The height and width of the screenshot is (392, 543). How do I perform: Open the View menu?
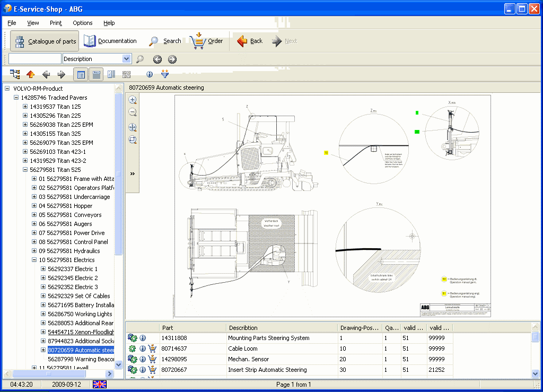tap(33, 23)
